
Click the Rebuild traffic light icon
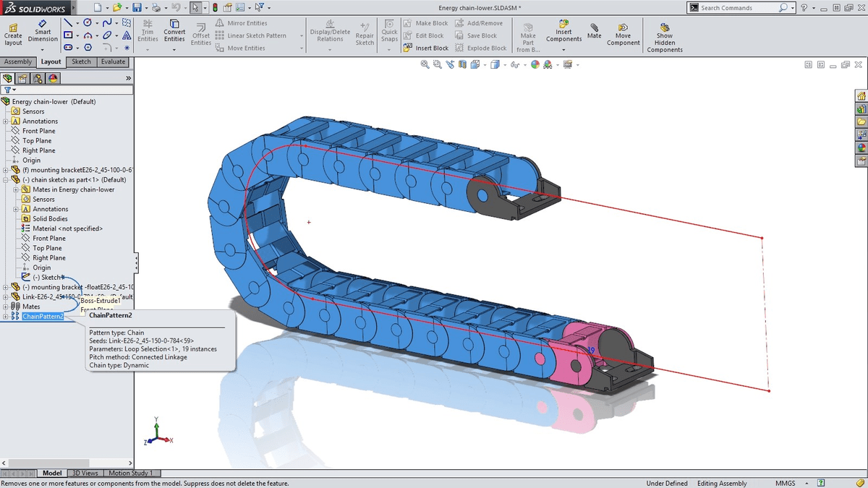coord(215,8)
